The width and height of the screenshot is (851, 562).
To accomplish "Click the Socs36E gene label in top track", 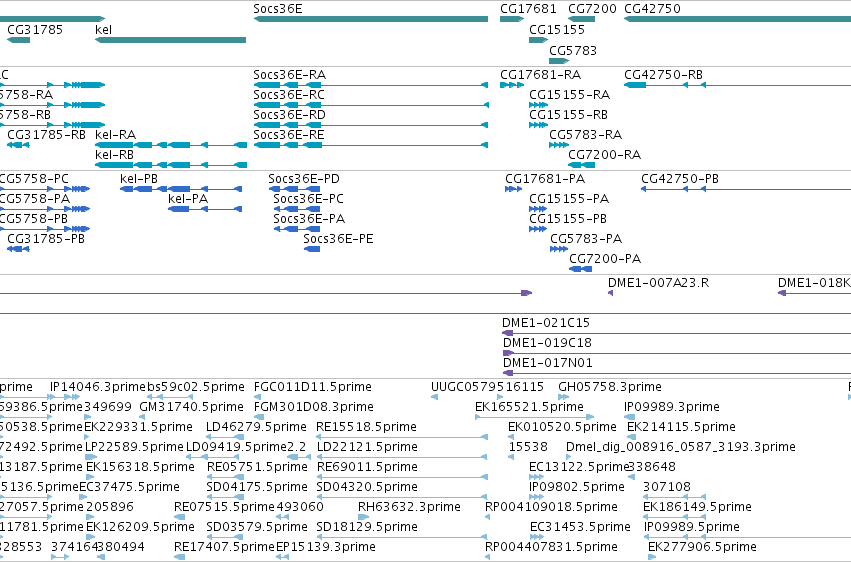I will coord(278,9).
